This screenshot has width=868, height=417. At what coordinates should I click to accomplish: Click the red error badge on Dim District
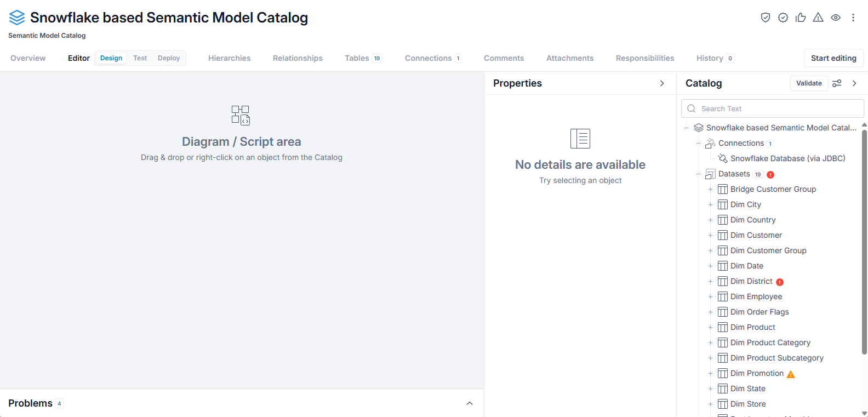[x=780, y=282]
